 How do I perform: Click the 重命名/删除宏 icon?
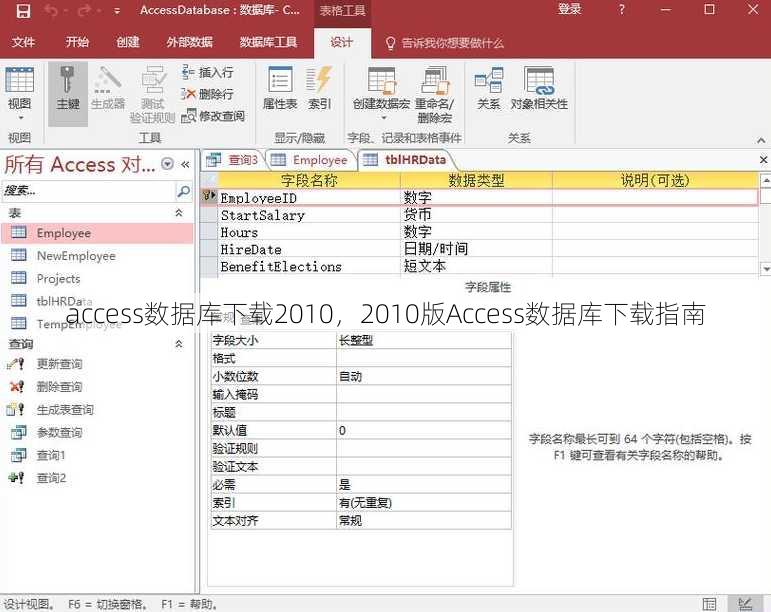[x=435, y=94]
